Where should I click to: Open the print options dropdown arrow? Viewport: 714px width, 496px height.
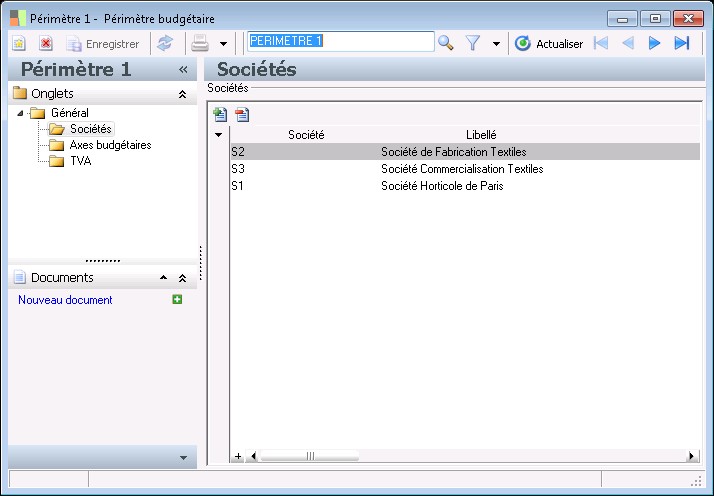click(223, 44)
